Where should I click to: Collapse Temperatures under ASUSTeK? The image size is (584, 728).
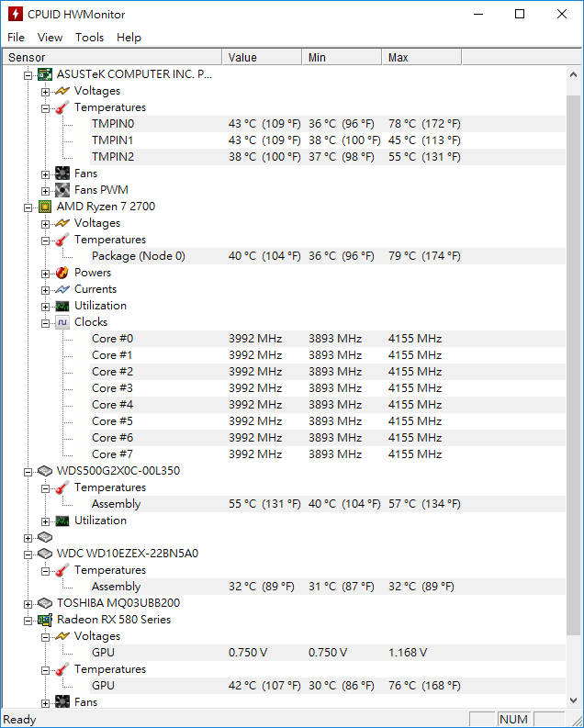point(45,108)
